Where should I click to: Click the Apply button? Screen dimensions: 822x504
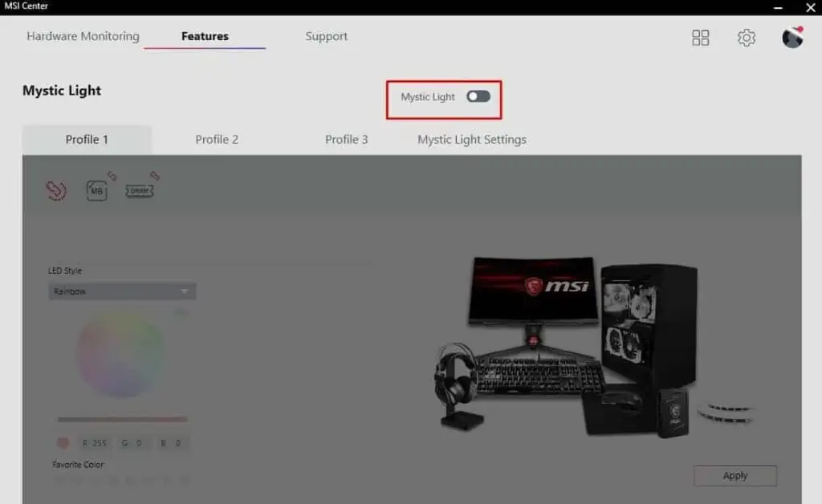coord(735,476)
